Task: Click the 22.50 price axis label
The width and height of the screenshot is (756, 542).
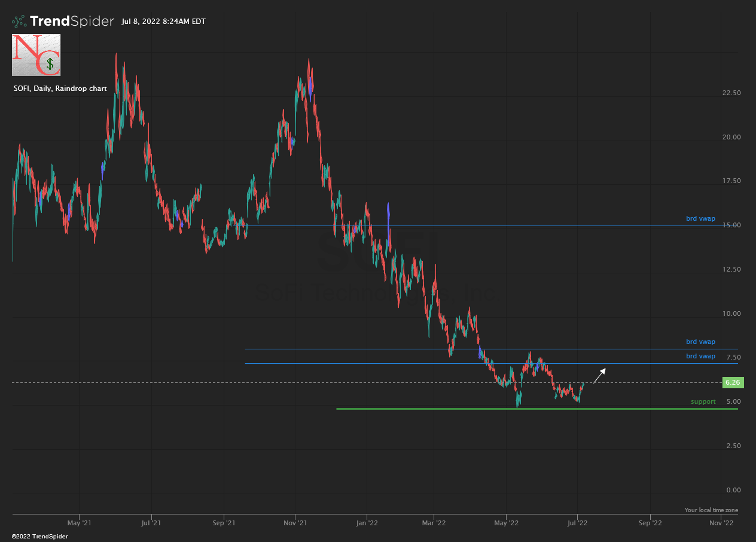Action: pyautogui.click(x=732, y=93)
